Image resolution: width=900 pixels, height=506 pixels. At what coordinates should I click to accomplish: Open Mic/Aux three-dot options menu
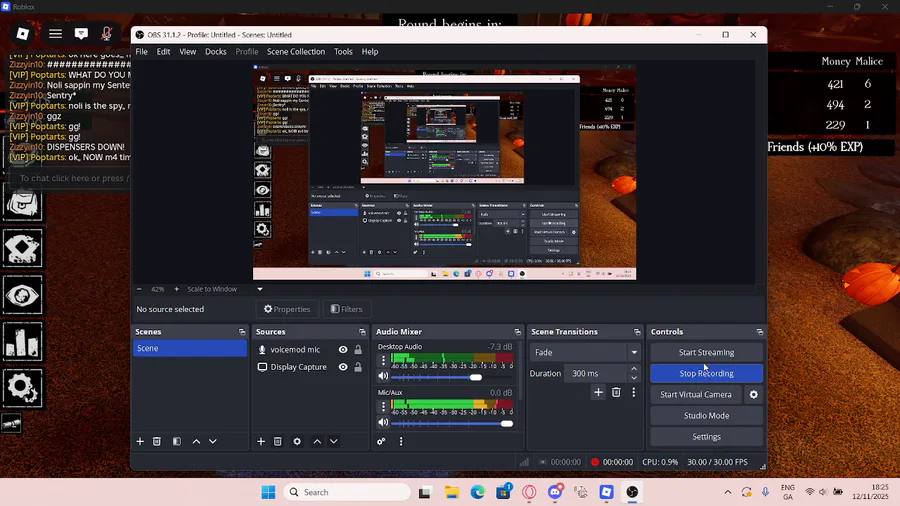pyautogui.click(x=383, y=407)
